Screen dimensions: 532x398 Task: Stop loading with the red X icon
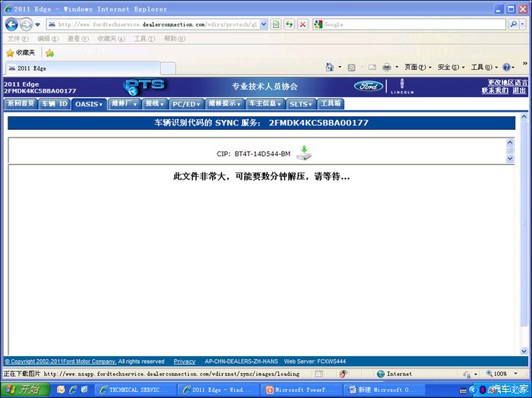click(302, 24)
